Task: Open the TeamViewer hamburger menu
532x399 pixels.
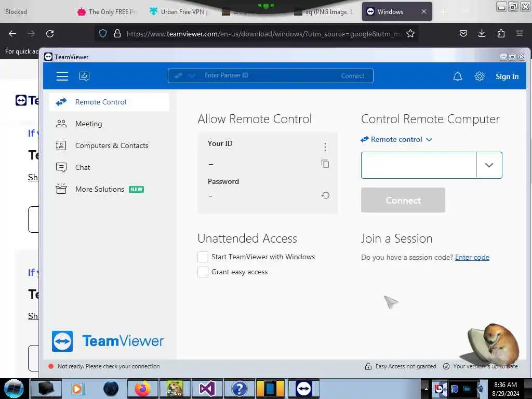Action: tap(62, 76)
